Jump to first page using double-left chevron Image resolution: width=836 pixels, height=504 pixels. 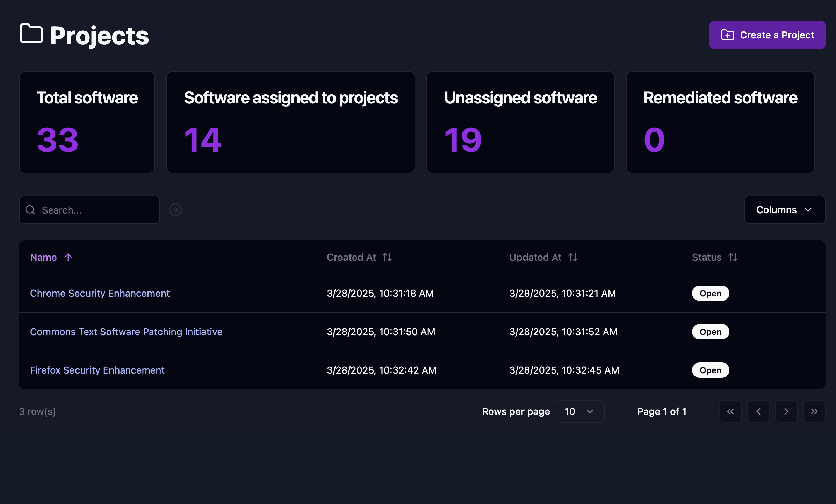(x=730, y=411)
